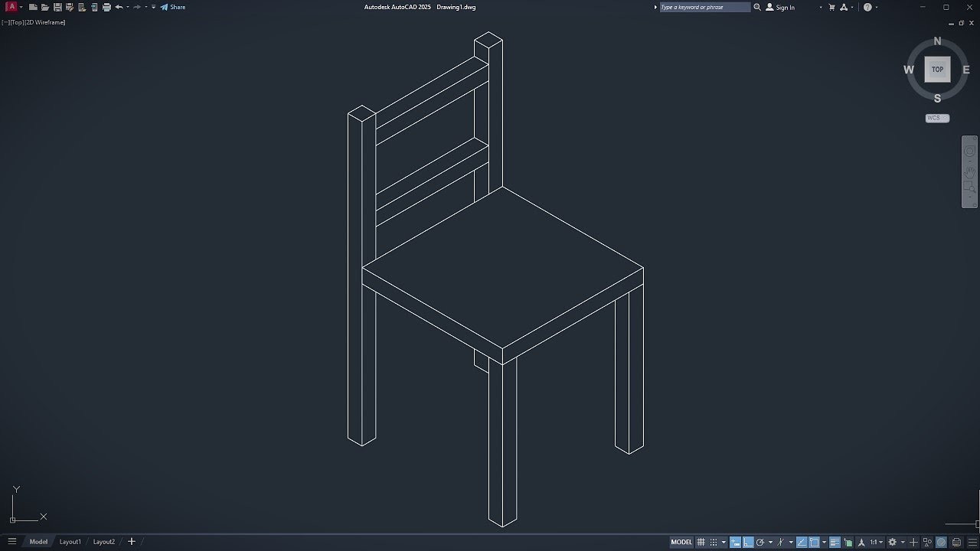
Task: Open the WCS coordinate system dropdown
Action: point(937,118)
